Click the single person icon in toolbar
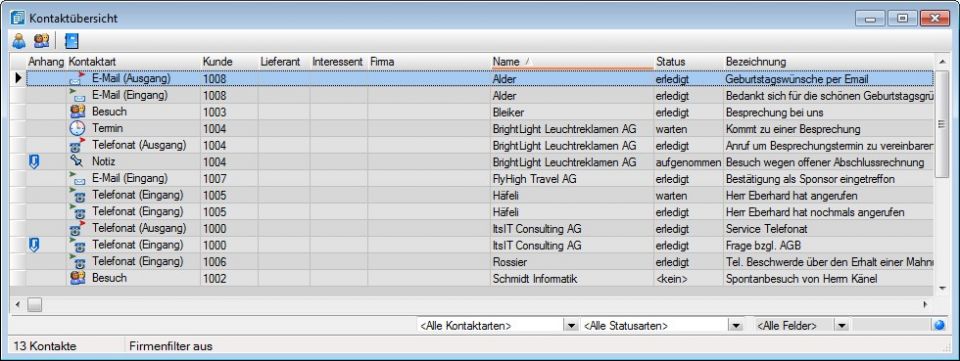Image resolution: width=960 pixels, height=361 pixels. pos(19,42)
